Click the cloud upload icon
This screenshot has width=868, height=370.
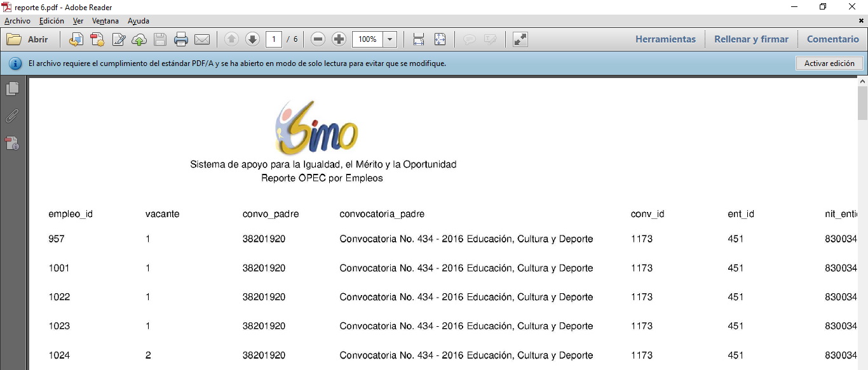click(x=139, y=39)
